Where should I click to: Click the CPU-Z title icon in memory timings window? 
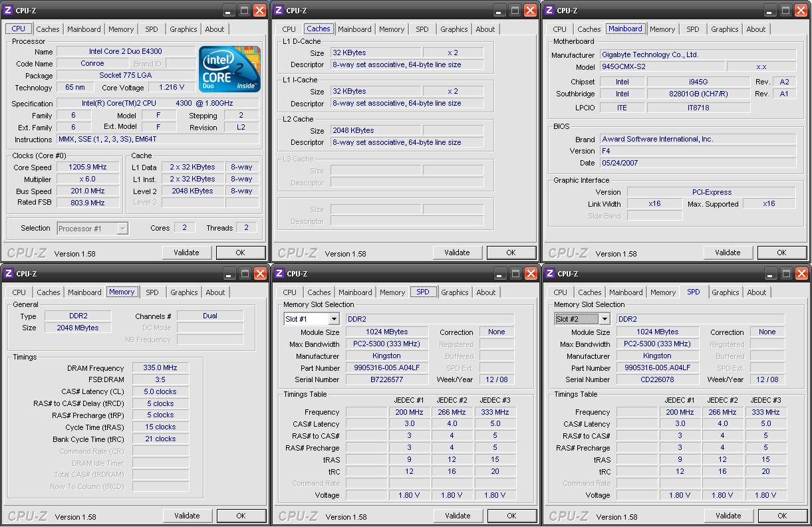pos(9,273)
